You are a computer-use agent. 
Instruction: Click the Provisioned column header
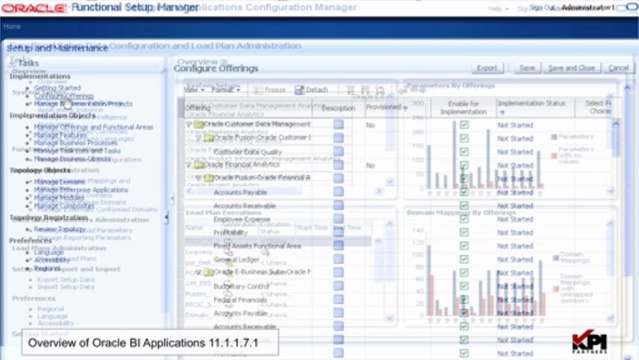click(383, 107)
